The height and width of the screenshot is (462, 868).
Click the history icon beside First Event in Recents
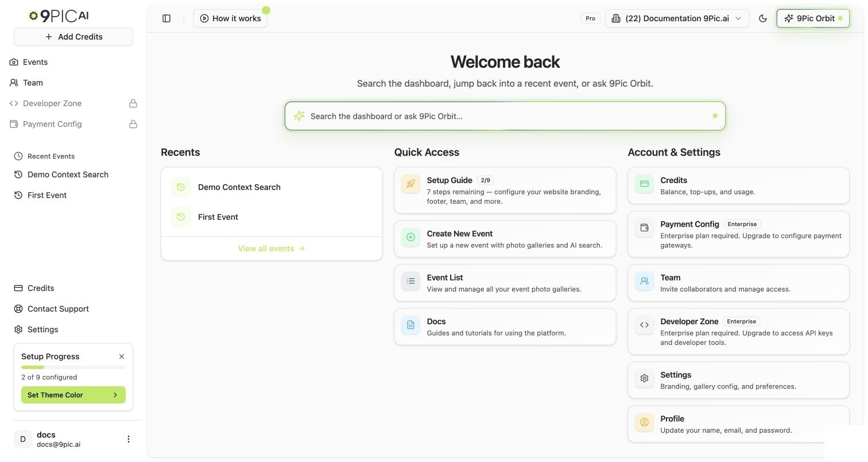pyautogui.click(x=181, y=217)
